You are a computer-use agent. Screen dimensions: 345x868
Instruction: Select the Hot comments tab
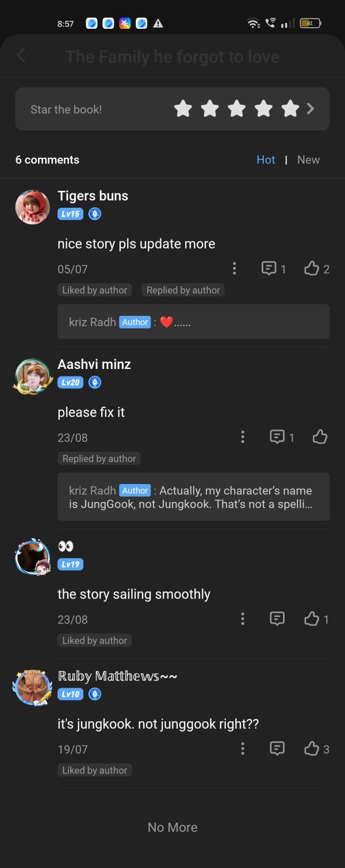pos(266,159)
